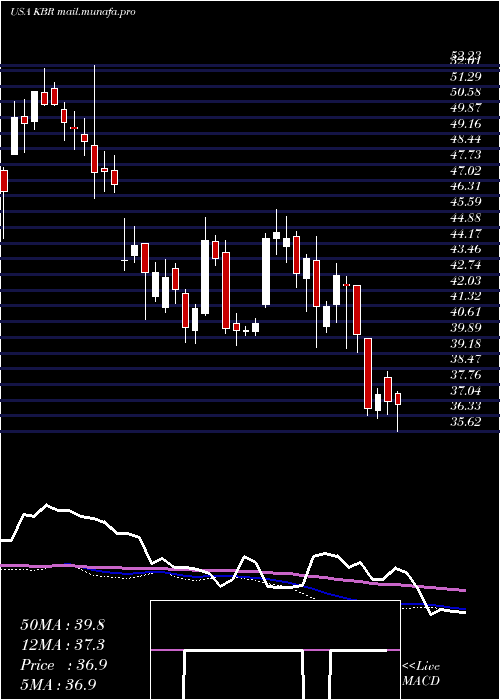Click the 49.87 price level label
Screen dimensions: 500x700
[466, 108]
